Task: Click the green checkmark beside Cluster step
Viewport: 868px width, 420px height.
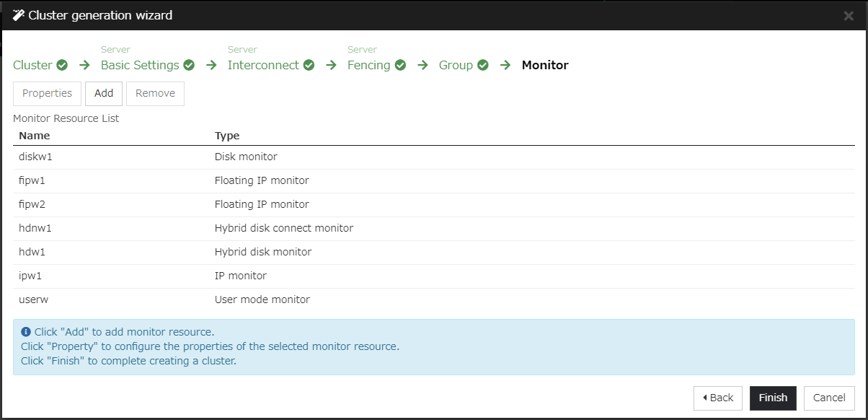Action: [x=62, y=64]
